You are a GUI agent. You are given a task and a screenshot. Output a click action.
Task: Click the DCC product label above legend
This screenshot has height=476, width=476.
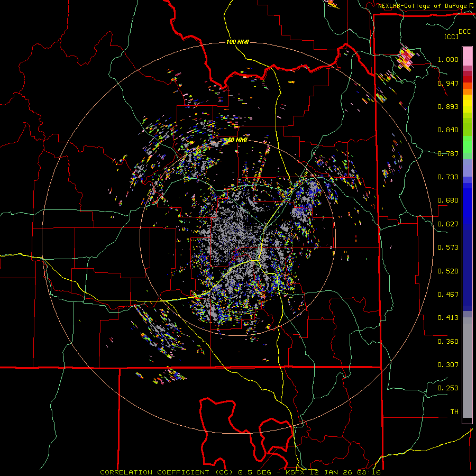pyautogui.click(x=464, y=32)
